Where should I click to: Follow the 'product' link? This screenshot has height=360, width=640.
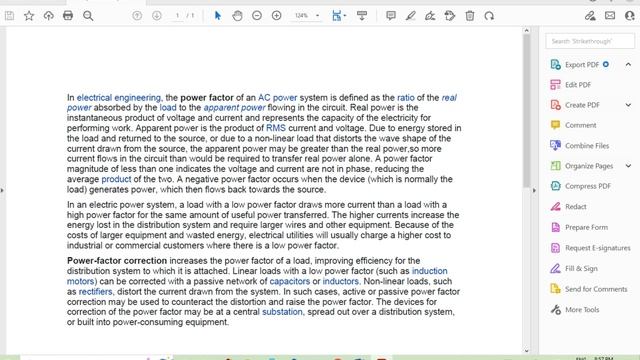point(116,179)
